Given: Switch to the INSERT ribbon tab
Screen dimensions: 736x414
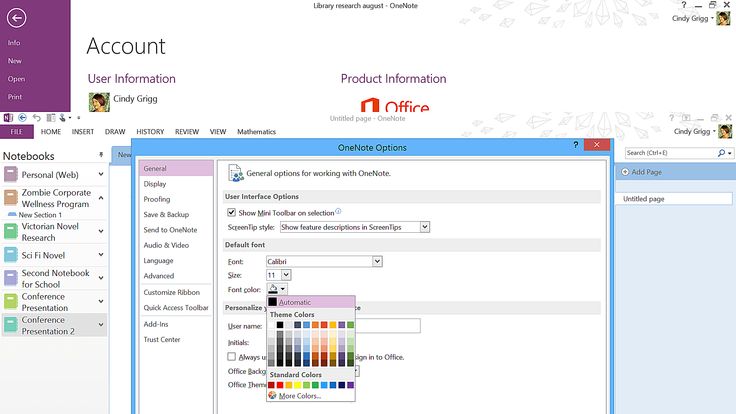Looking at the screenshot, I should (83, 132).
